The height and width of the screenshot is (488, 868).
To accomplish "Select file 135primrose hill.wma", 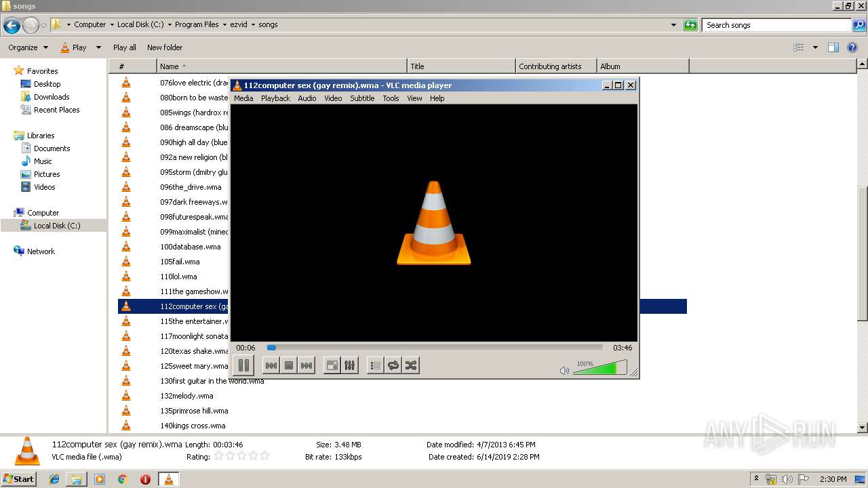I will click(194, 411).
